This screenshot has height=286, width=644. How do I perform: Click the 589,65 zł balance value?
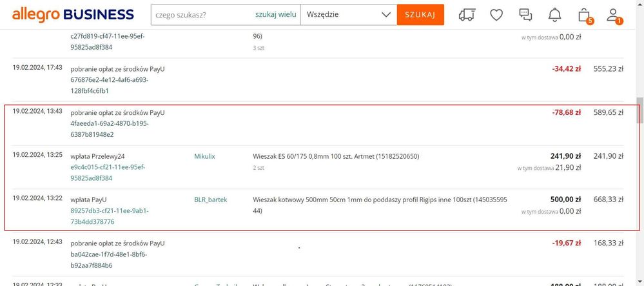[x=609, y=112]
